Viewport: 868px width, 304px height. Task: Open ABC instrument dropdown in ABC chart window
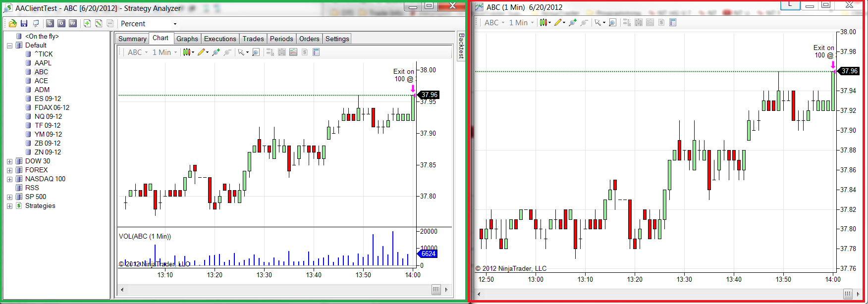tap(494, 22)
